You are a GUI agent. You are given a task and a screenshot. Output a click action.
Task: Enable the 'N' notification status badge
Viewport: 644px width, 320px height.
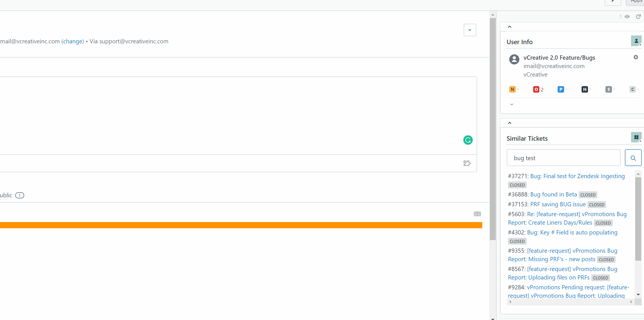pos(512,89)
